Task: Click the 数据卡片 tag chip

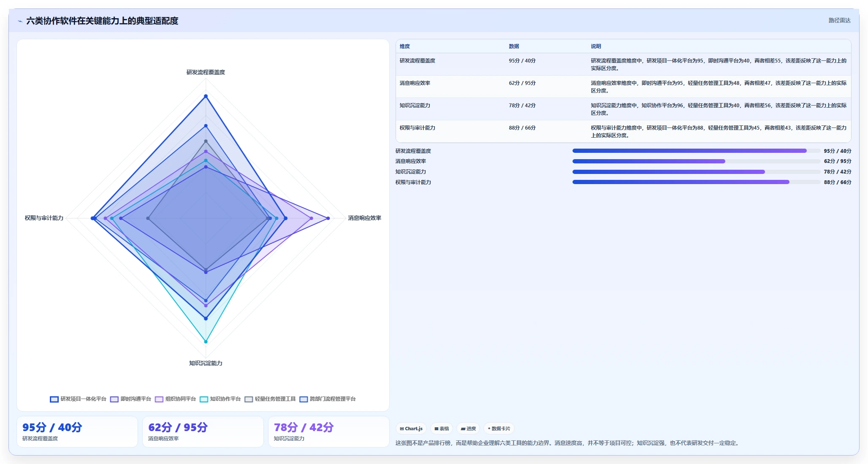Action: point(499,429)
